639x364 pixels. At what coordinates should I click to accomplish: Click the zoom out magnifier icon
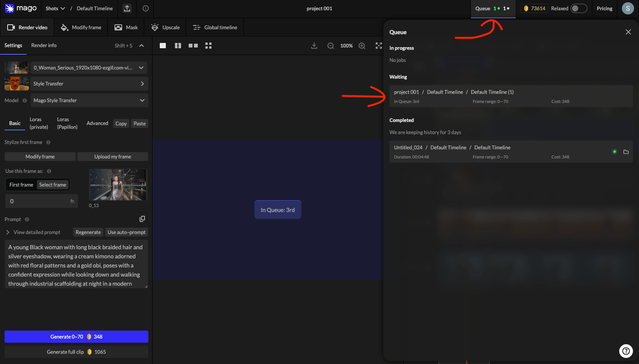331,46
